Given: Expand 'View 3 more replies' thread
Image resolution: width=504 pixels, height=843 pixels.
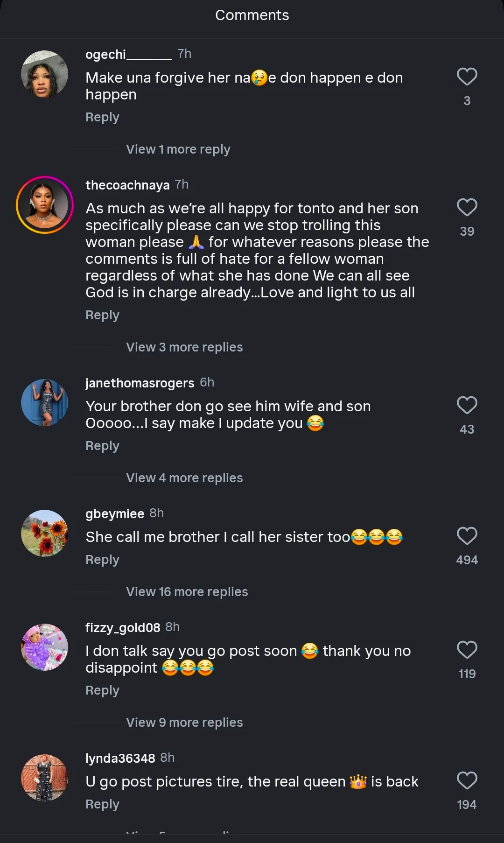Looking at the screenshot, I should point(184,347).
